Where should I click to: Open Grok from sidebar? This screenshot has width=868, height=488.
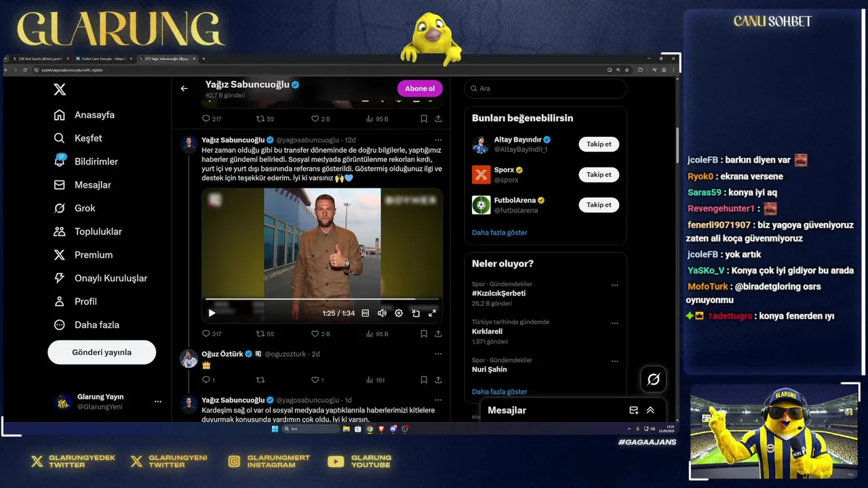click(x=75, y=208)
